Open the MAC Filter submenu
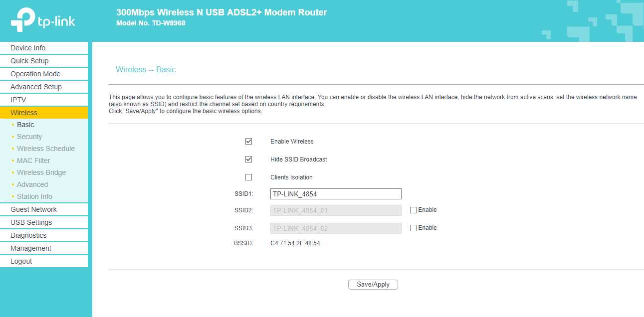644x317 pixels. coord(33,160)
